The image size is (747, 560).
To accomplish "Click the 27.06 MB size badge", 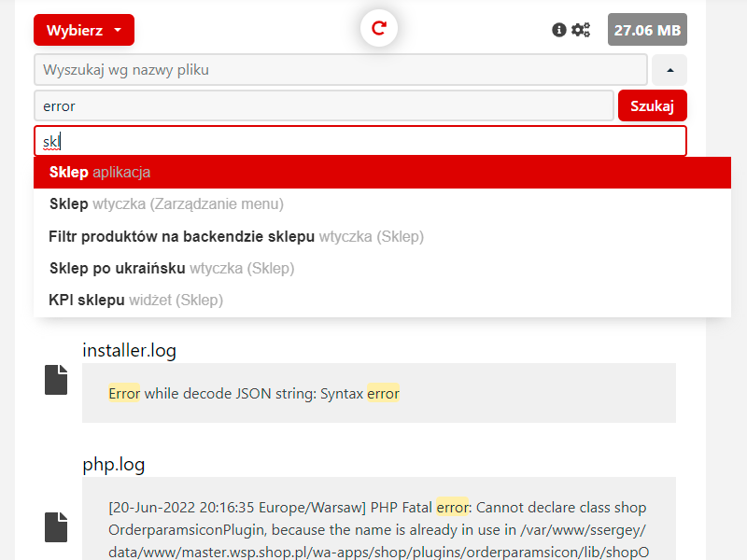I will (647, 30).
